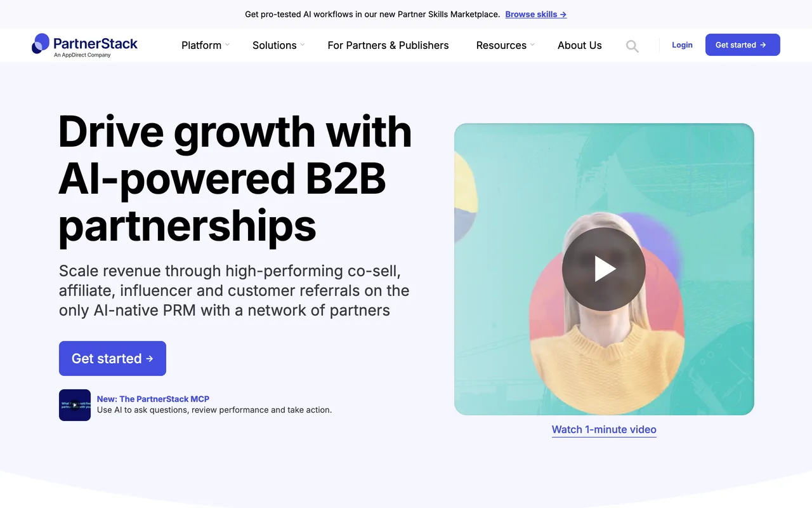Viewport: 812px width, 508px height.
Task: Click the Resources menu label
Action: 501,45
